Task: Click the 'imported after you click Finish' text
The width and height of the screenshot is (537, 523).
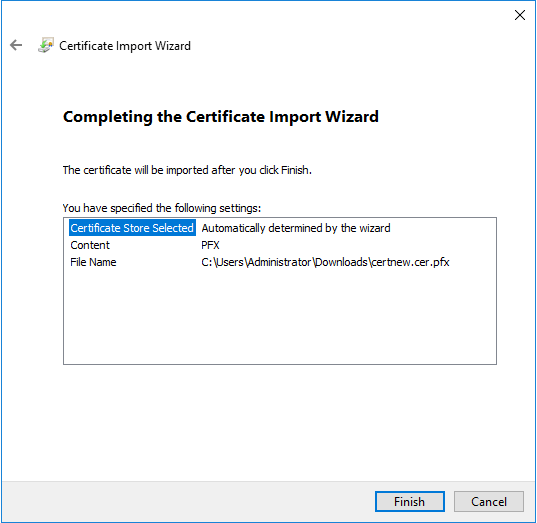Action: pos(239,170)
